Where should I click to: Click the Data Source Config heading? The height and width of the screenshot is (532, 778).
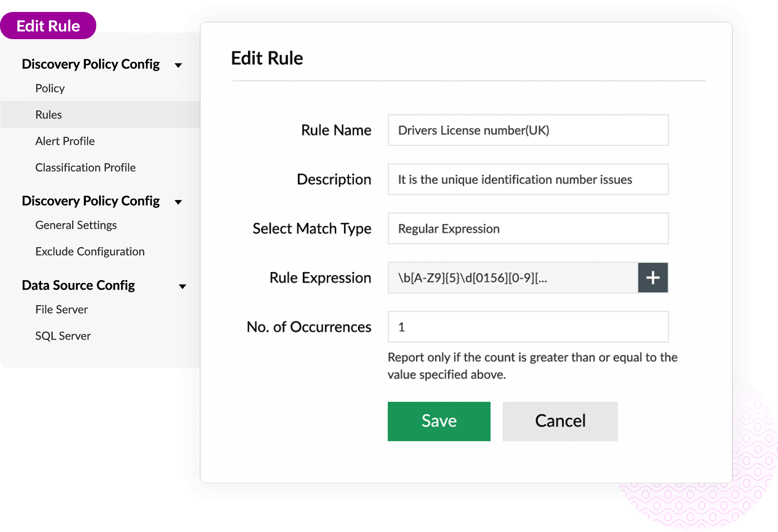pyautogui.click(x=78, y=285)
